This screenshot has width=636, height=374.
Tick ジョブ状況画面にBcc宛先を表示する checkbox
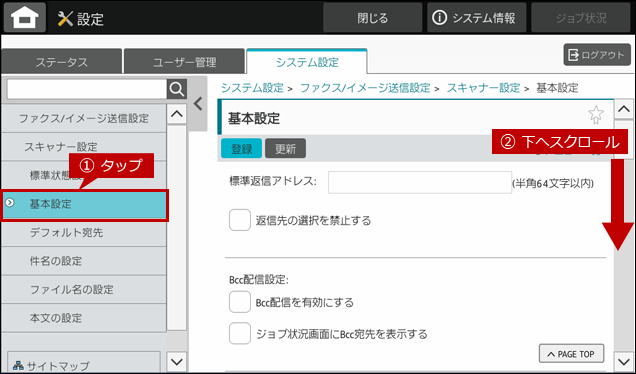pos(240,334)
